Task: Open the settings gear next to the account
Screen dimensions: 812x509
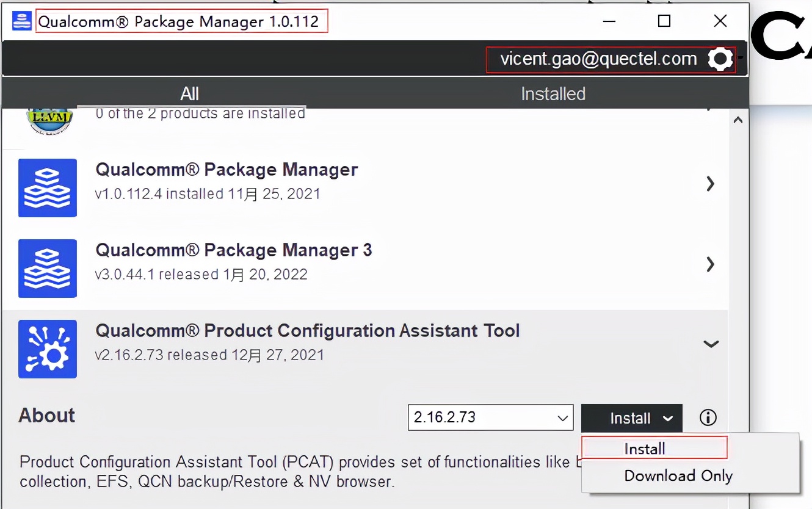Action: 720,59
